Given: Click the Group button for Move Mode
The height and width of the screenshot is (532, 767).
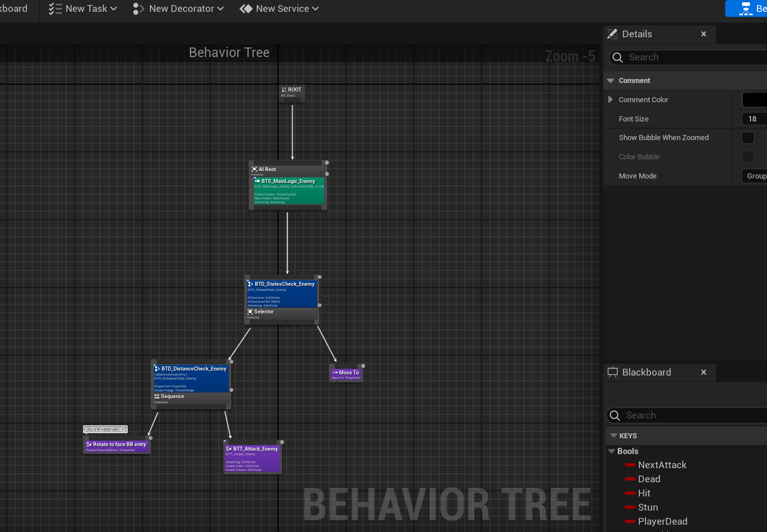Looking at the screenshot, I should tap(756, 176).
